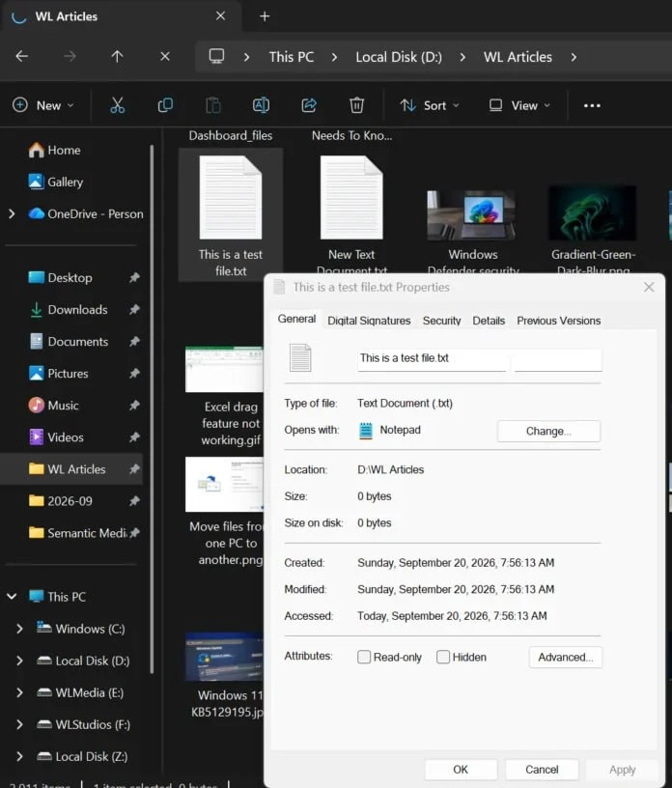Image resolution: width=672 pixels, height=788 pixels.
Task: Expand the WLStudios (F:) drive
Action: [19, 724]
